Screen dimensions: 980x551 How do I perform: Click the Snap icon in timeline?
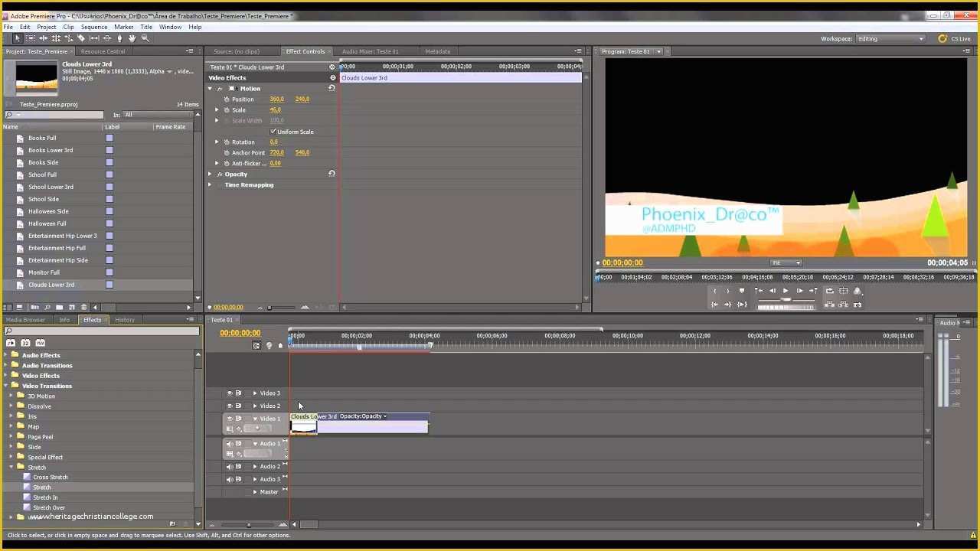pyautogui.click(x=256, y=345)
